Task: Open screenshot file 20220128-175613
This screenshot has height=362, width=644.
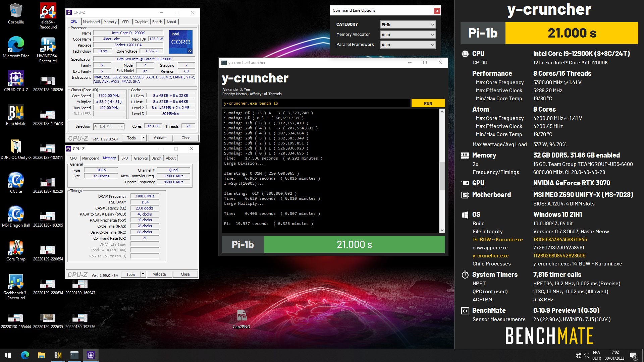Action: (x=48, y=118)
